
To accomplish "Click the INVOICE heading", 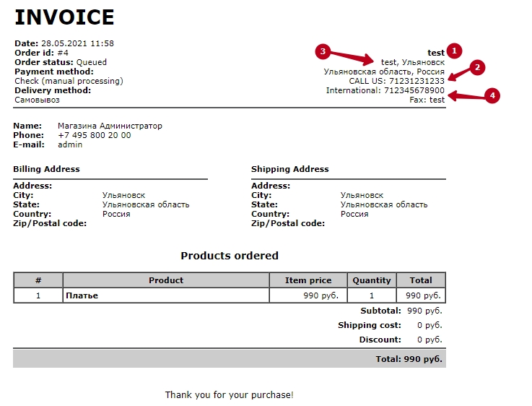I will pos(64,17).
